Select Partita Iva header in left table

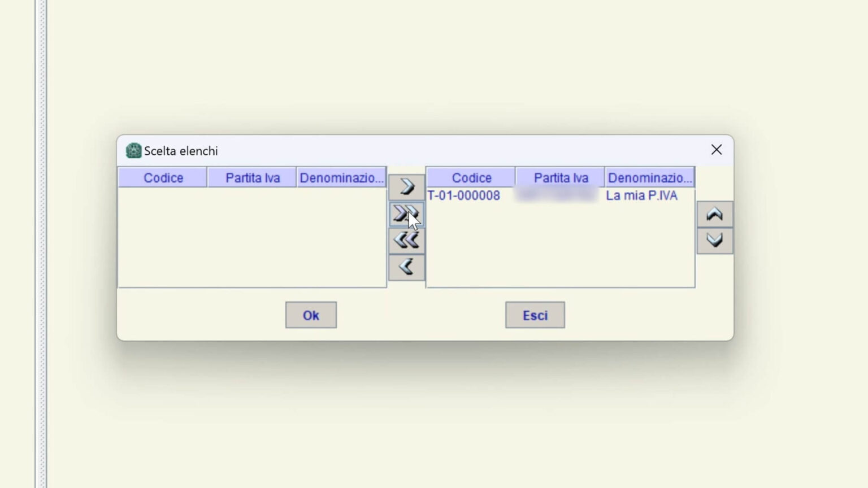coord(252,178)
